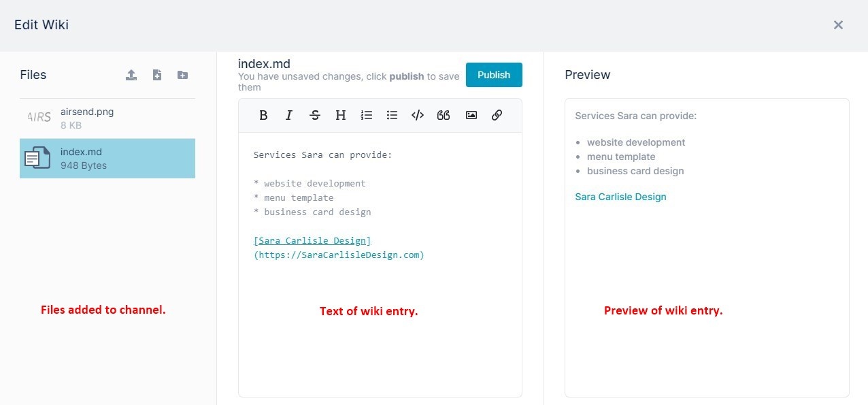868x405 pixels.
Task: Toggle bold formatting in editor toolbar
Action: point(263,115)
